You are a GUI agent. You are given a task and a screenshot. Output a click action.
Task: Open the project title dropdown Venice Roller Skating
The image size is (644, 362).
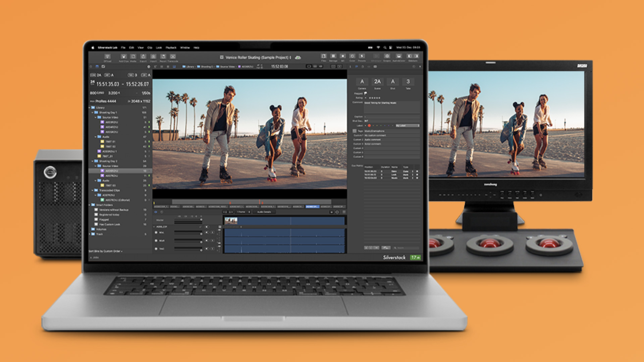point(258,57)
